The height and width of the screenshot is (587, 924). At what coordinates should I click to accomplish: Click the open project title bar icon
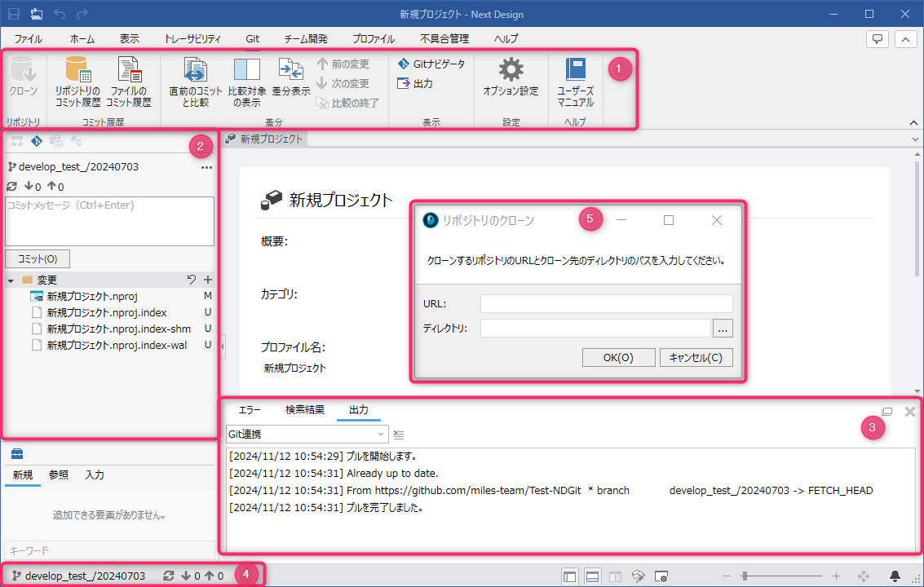[37, 14]
